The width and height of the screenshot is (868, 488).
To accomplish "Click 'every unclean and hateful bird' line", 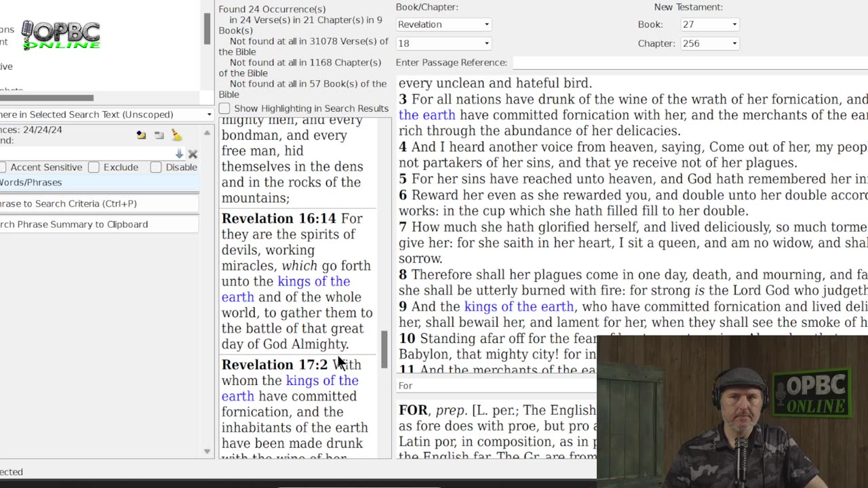I will click(x=496, y=83).
